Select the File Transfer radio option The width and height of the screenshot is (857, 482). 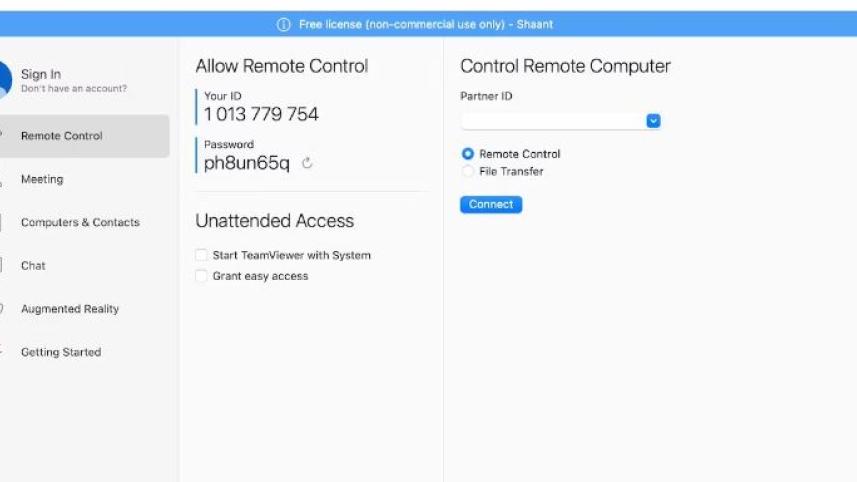click(468, 171)
